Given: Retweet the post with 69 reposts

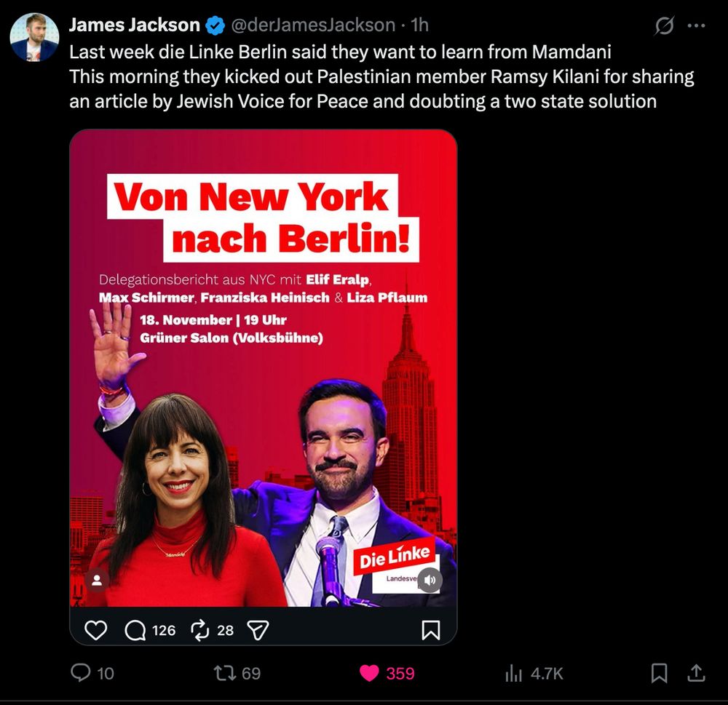Looking at the screenshot, I should pos(237,673).
